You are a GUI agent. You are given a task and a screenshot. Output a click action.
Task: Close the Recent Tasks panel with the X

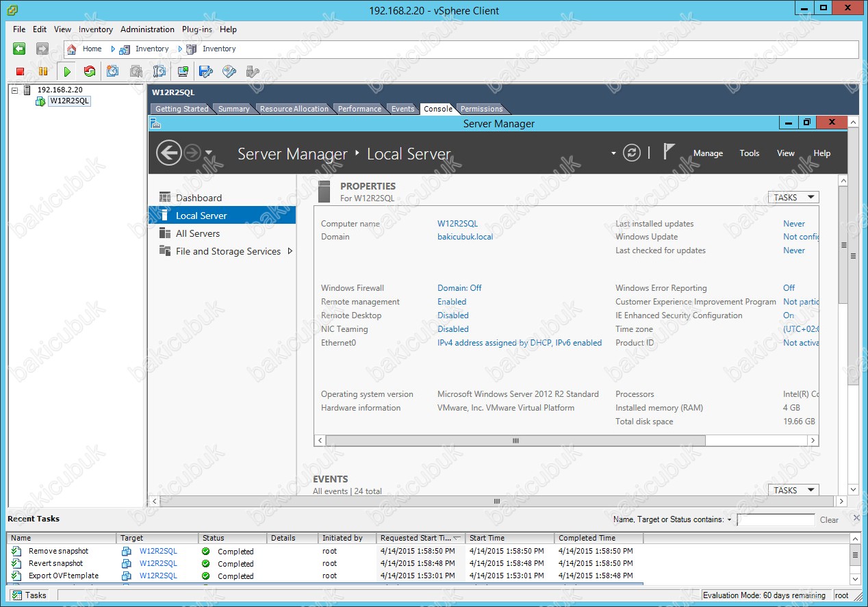tap(856, 518)
